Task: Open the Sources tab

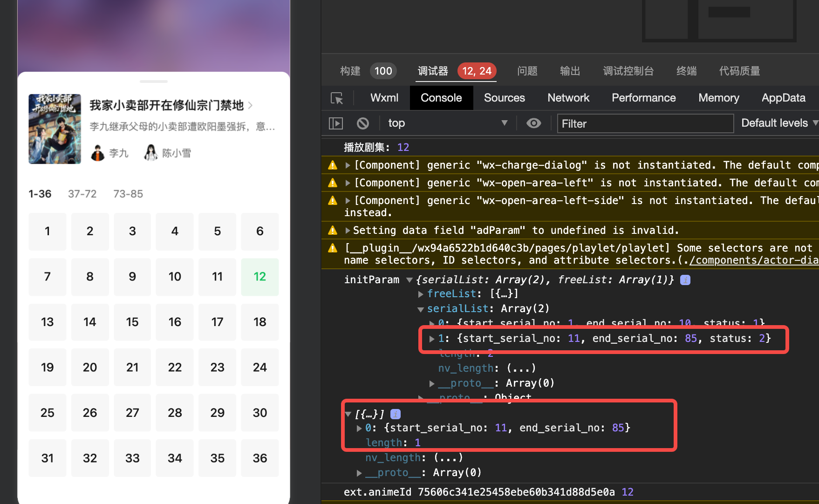Action: coord(505,98)
